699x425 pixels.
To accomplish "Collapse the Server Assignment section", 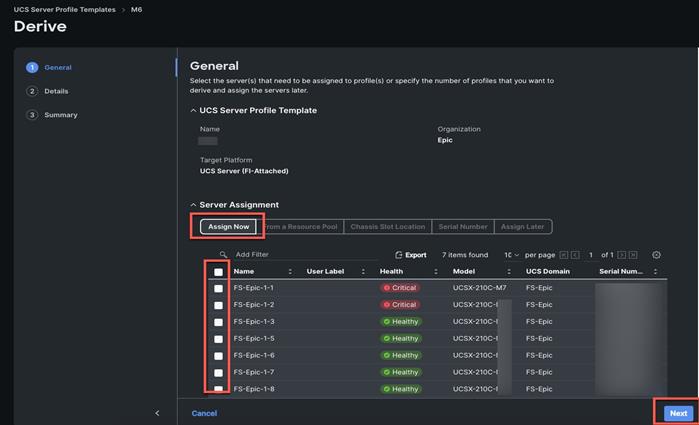I will click(x=193, y=205).
